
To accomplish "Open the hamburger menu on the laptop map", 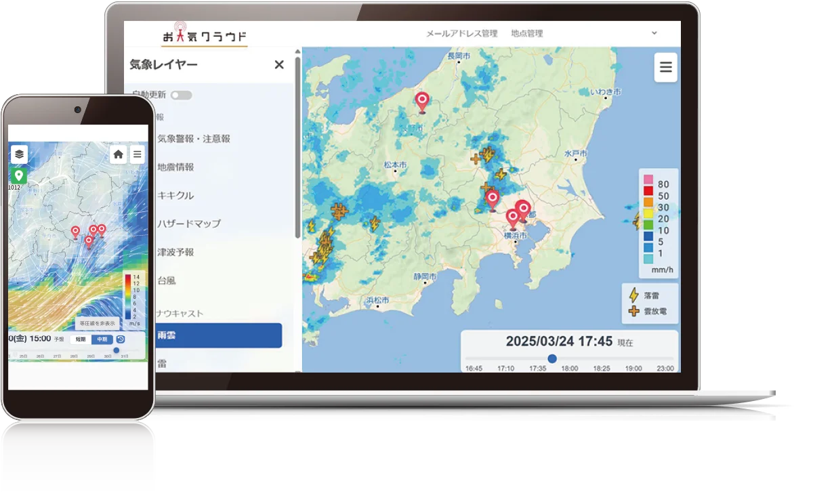I will point(665,68).
